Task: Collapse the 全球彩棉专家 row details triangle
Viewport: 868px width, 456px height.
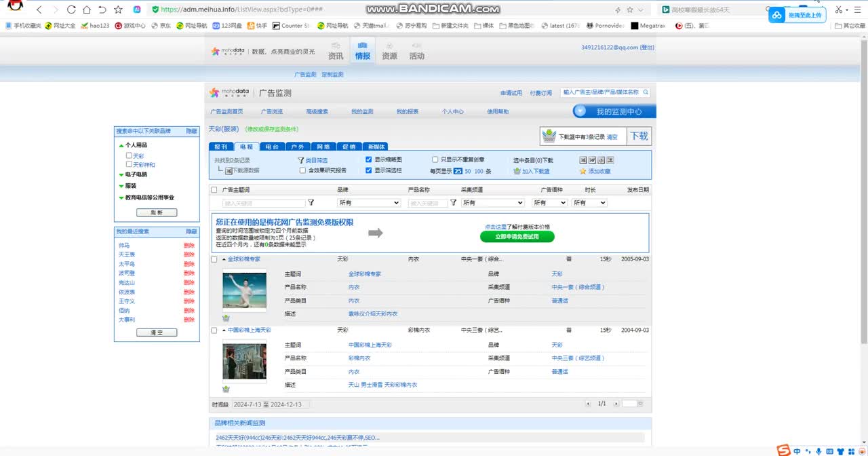Action: pyautogui.click(x=224, y=259)
